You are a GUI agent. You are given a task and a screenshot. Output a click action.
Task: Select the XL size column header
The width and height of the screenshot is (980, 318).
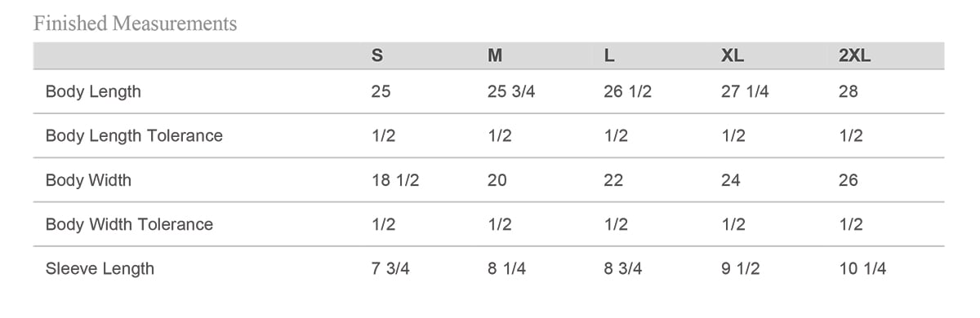[733, 56]
